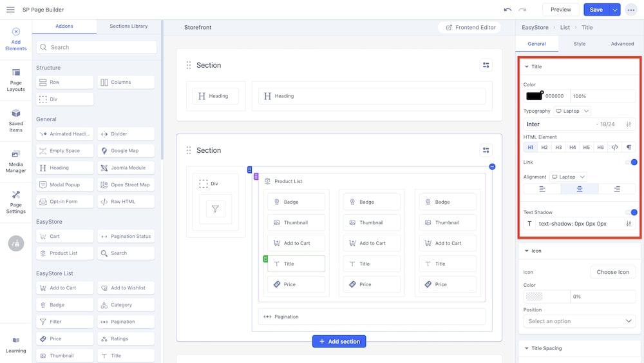The width and height of the screenshot is (644, 363).
Task: Click the more options ellipsis icon
Action: (x=630, y=10)
